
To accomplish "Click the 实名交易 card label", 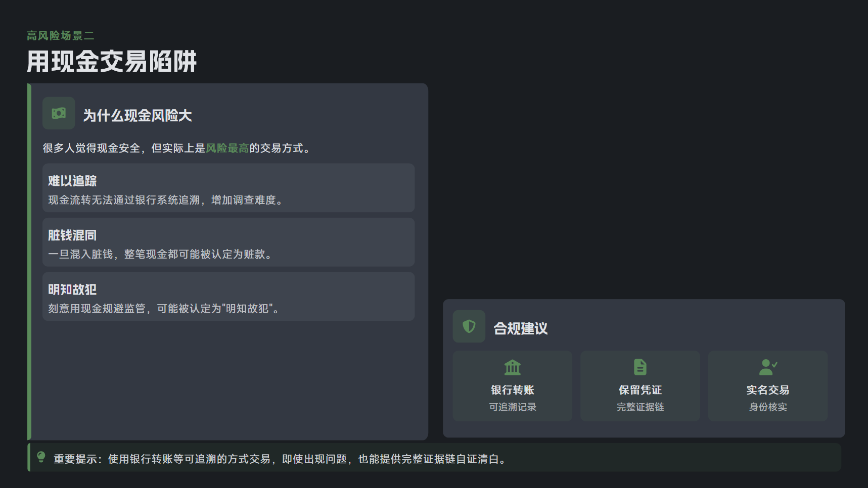I will [767, 390].
